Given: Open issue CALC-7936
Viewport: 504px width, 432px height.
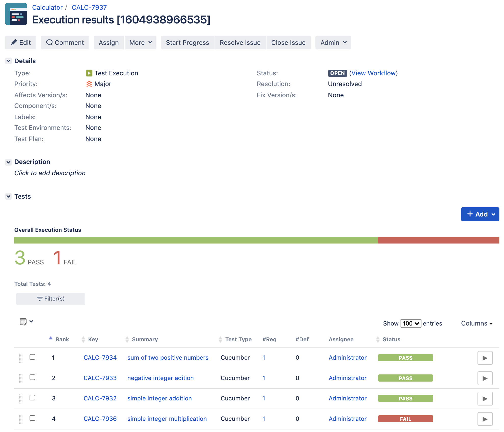Looking at the screenshot, I should click(x=100, y=419).
